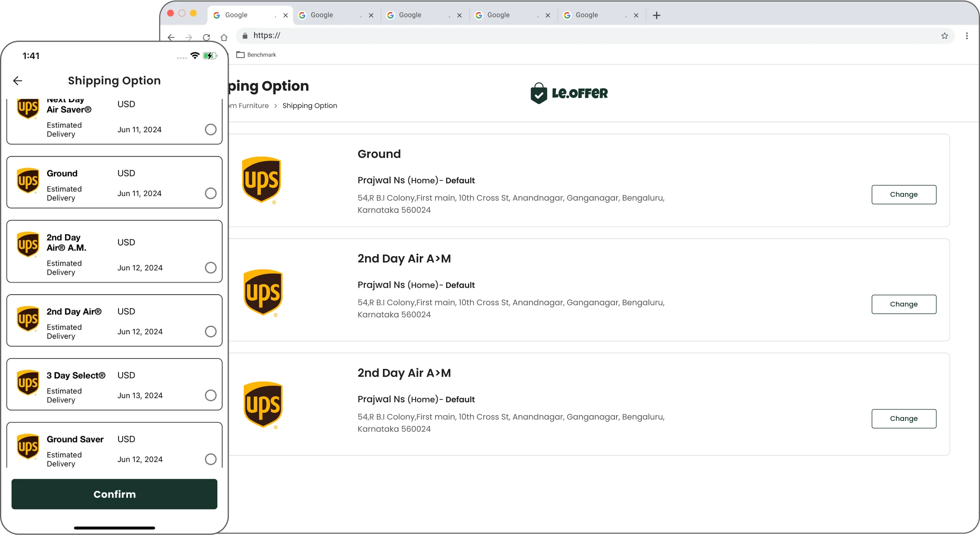
Task: Click the UPS logo on the Ground Saver card
Action: point(28,447)
